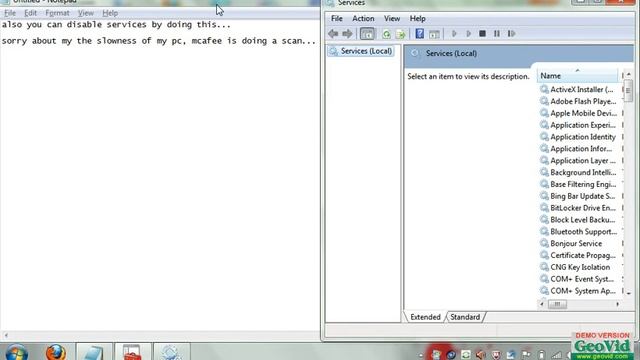Open View menu in Notepad

pos(86,13)
